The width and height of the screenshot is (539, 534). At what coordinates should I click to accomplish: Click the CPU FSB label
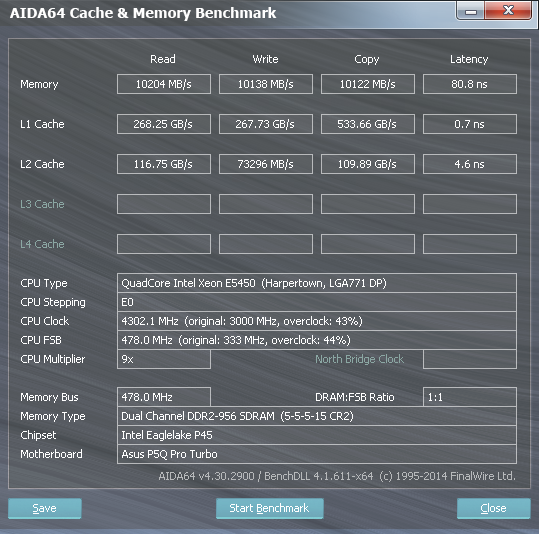coord(41,340)
